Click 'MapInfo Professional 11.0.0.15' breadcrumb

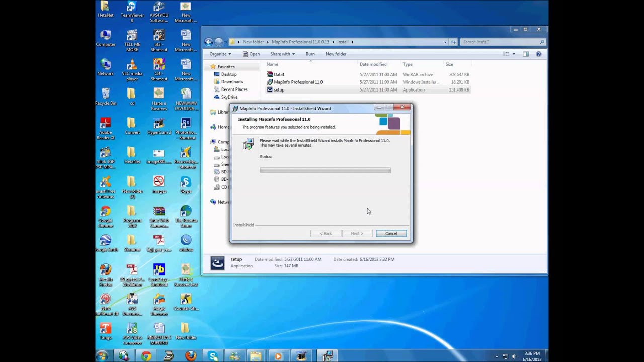300,42
